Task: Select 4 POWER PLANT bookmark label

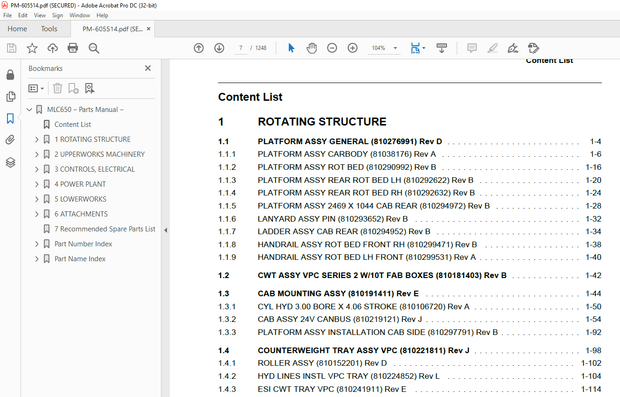Action: 80,184
